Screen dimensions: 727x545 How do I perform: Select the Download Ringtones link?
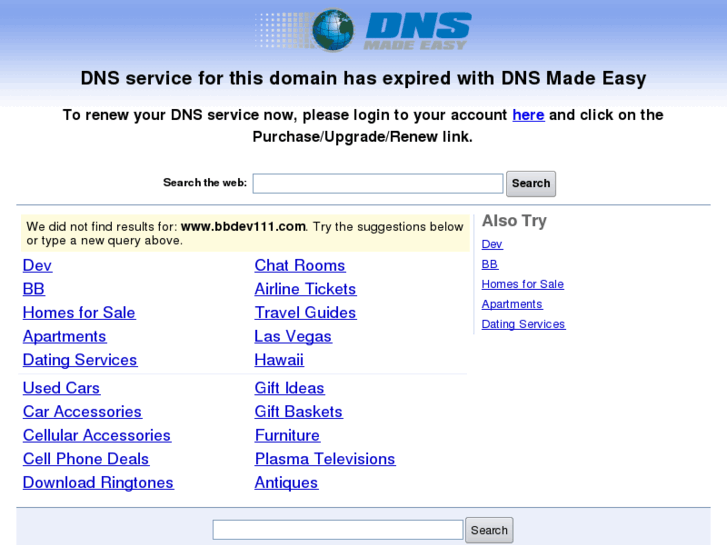tap(98, 482)
